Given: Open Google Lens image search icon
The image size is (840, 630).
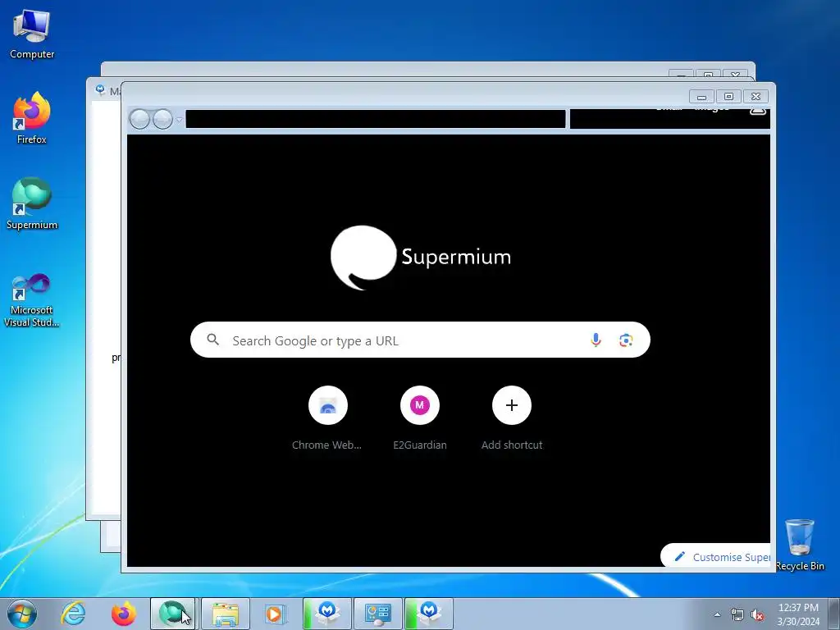Looking at the screenshot, I should [626, 340].
